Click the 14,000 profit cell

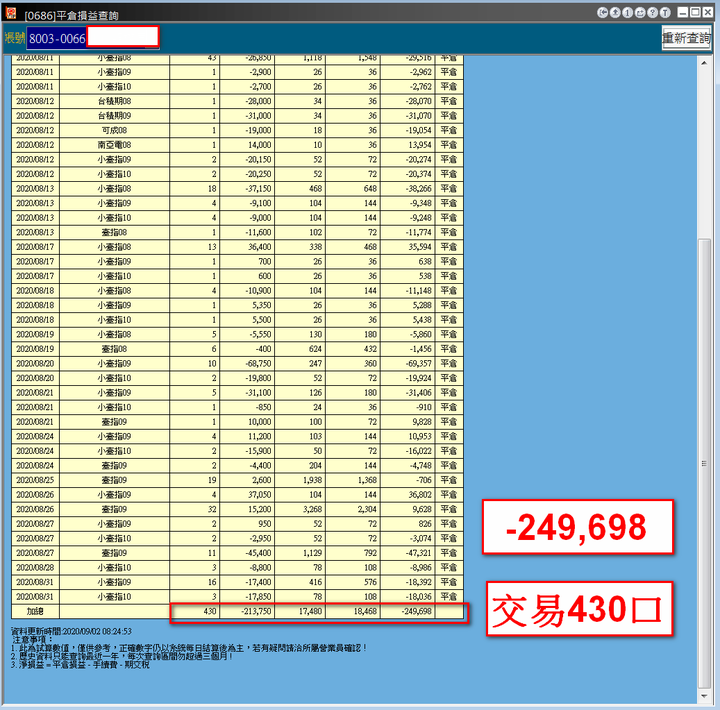tap(247, 145)
